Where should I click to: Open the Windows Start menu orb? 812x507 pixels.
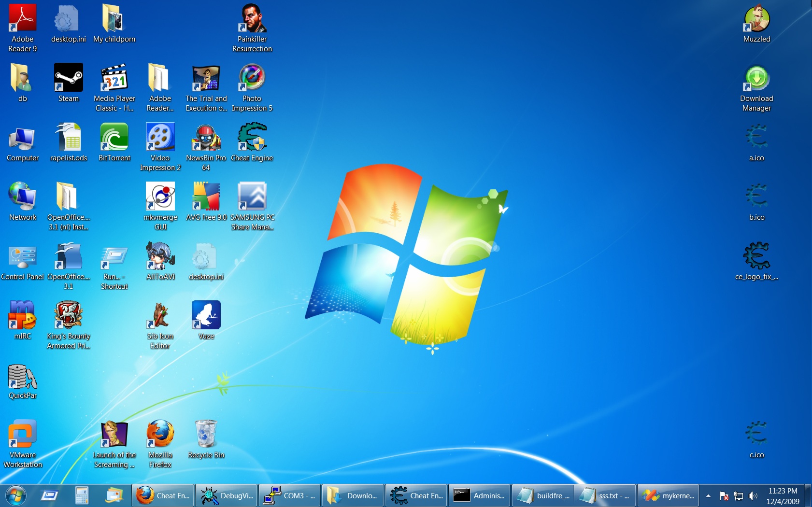click(16, 495)
